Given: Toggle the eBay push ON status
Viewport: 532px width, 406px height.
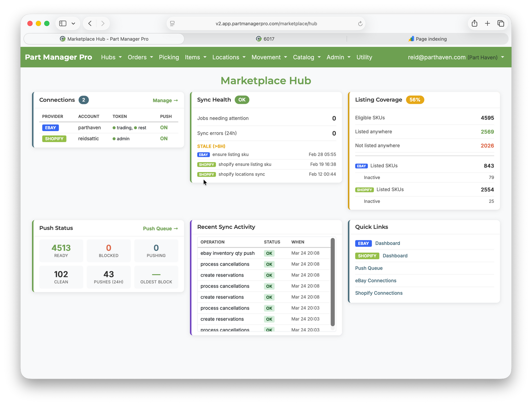Looking at the screenshot, I should coord(164,127).
